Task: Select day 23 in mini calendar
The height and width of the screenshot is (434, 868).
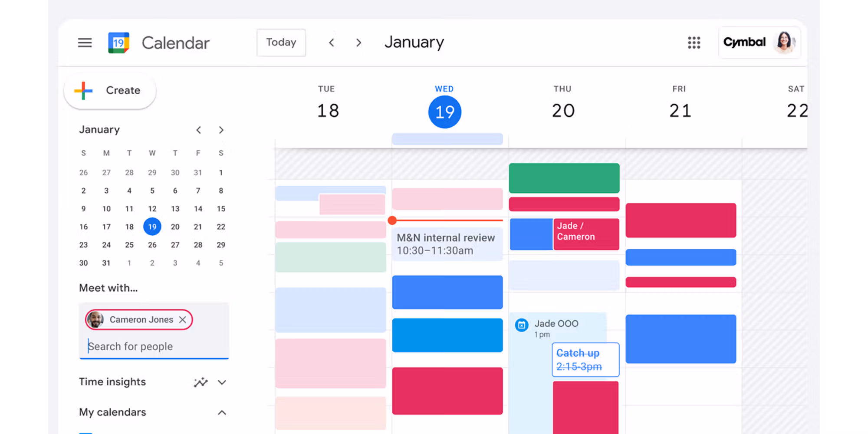Action: point(83,245)
